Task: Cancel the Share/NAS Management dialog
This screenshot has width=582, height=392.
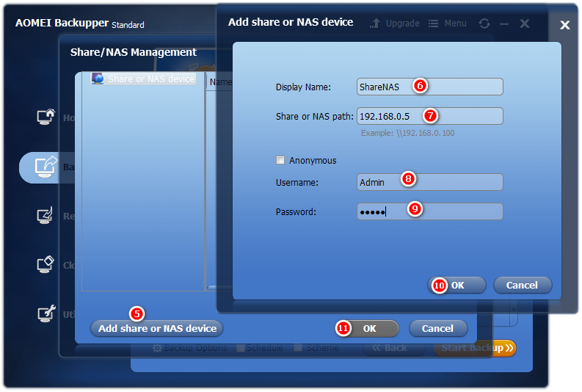Action: click(438, 329)
